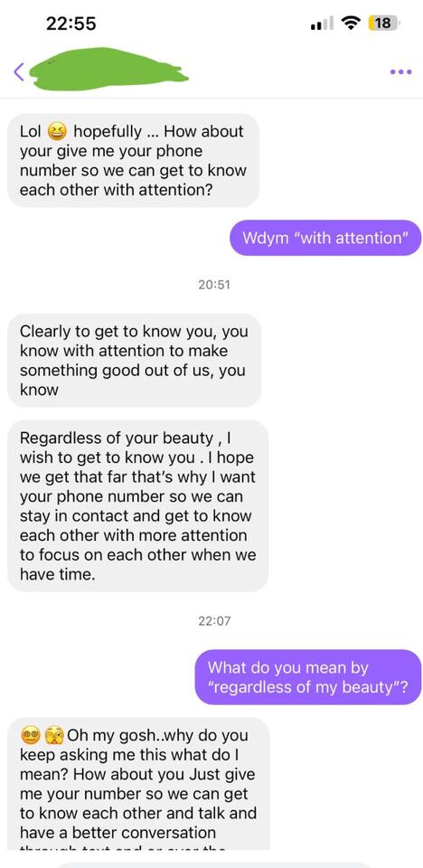The height and width of the screenshot is (868, 423).
Task: Tap the Wi-Fi status icon
Action: 350,24
